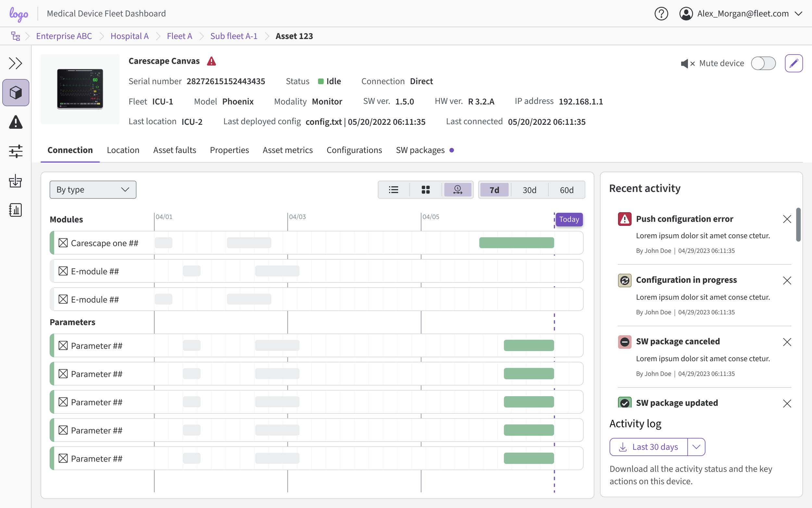Switch to list view layout
This screenshot has height=508, width=812.
[x=393, y=190]
